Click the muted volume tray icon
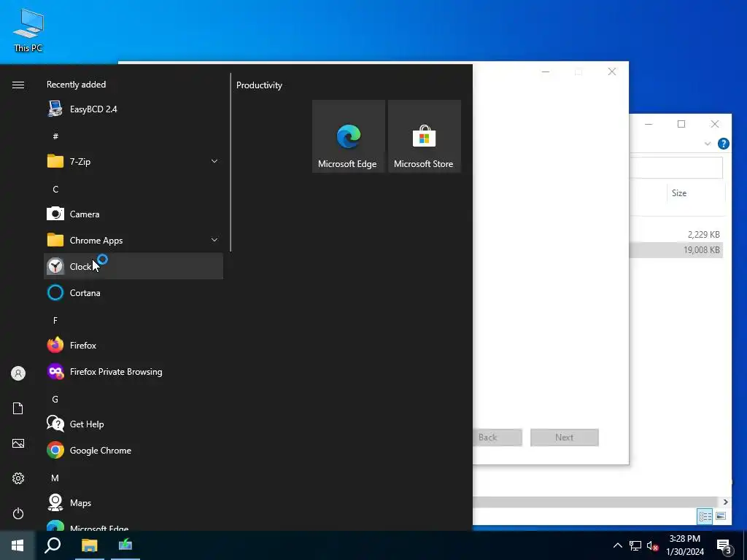The image size is (747, 560). click(652, 545)
